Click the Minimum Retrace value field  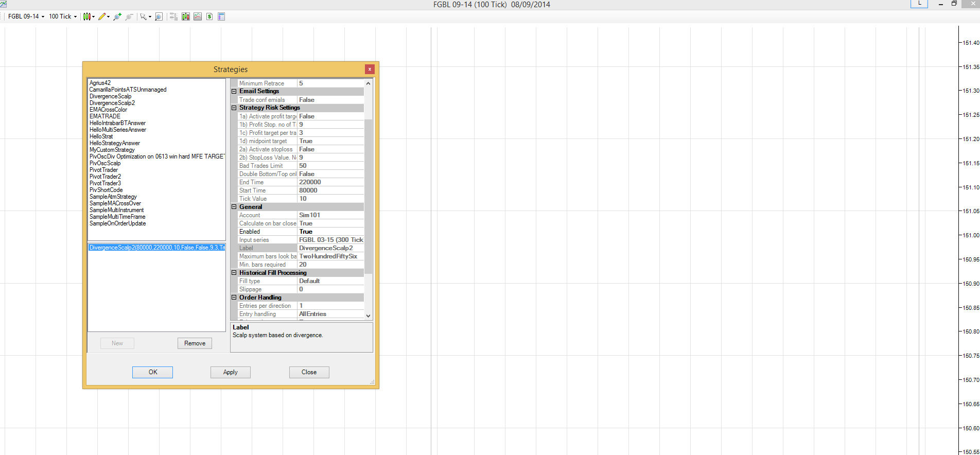[x=330, y=83]
